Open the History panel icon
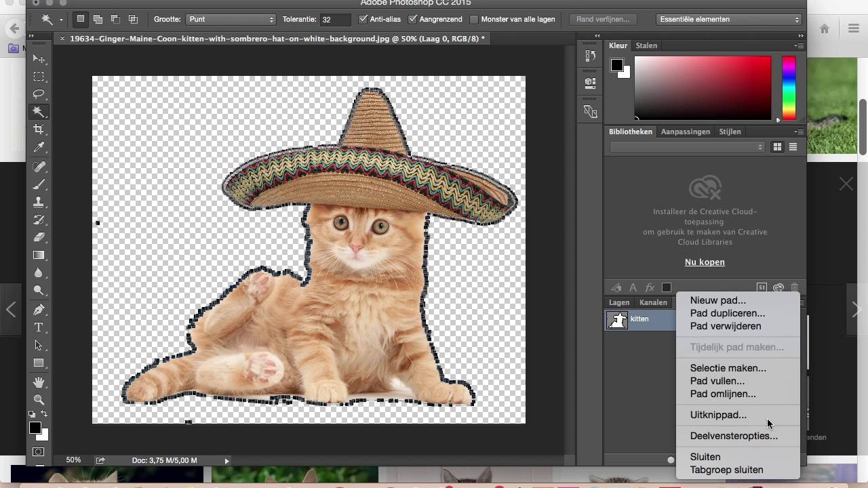This screenshot has height=488, width=868. [590, 56]
